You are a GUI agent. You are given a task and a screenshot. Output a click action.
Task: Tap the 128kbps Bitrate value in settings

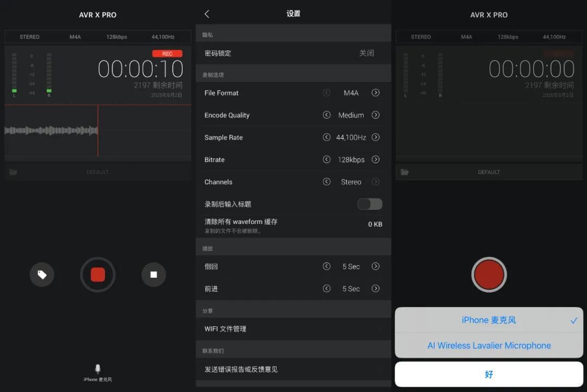pos(351,159)
